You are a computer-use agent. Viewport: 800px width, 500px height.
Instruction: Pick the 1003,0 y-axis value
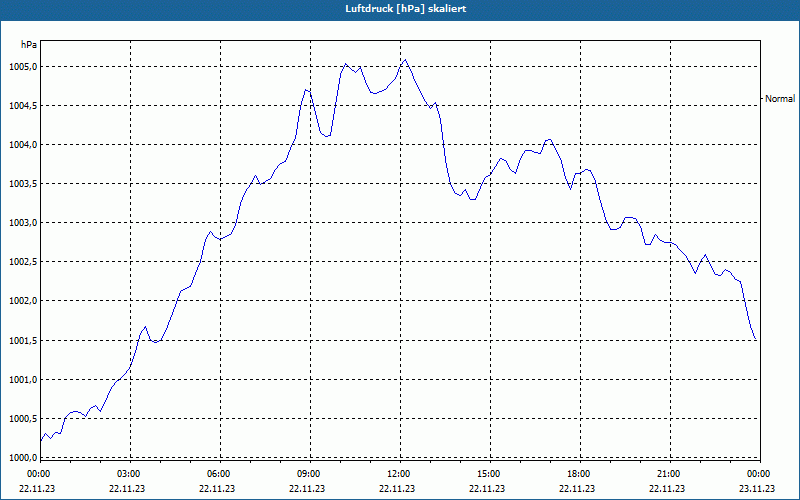[x=22, y=223]
